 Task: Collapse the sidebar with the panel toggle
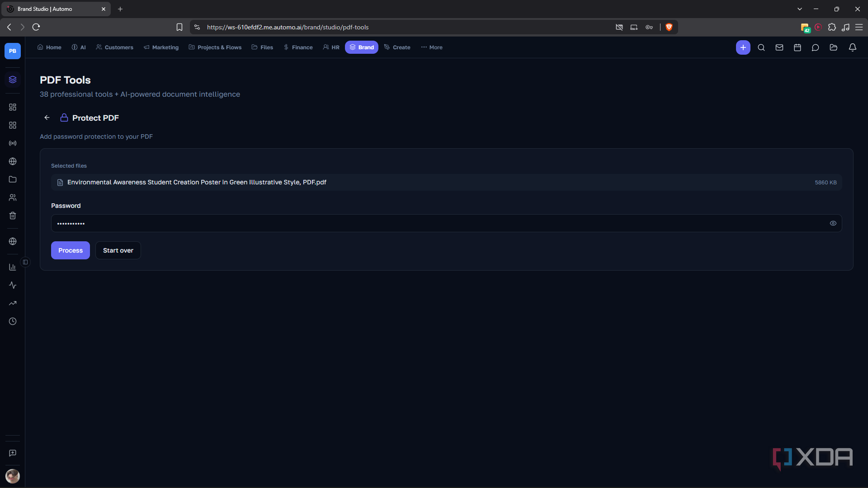tap(25, 262)
